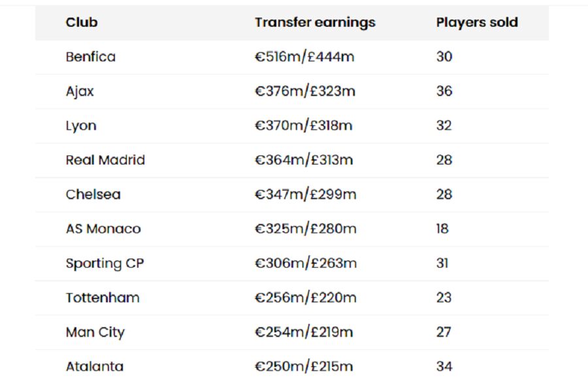Select AS Monaco's 18 players sold
588x382 pixels.
pyautogui.click(x=443, y=229)
